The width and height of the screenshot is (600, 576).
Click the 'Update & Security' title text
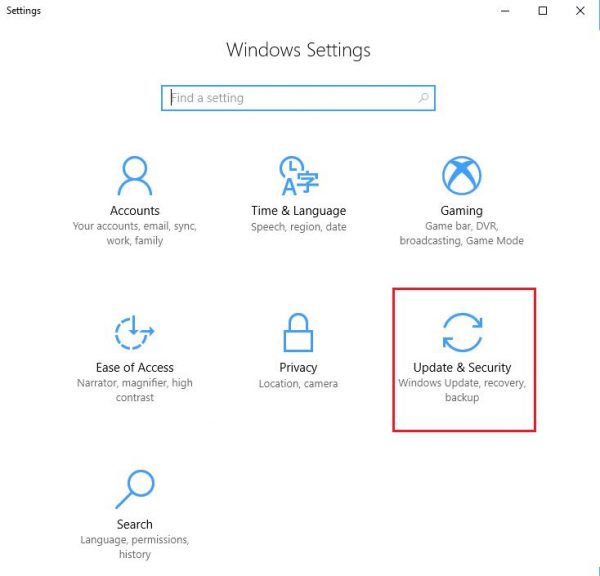462,368
